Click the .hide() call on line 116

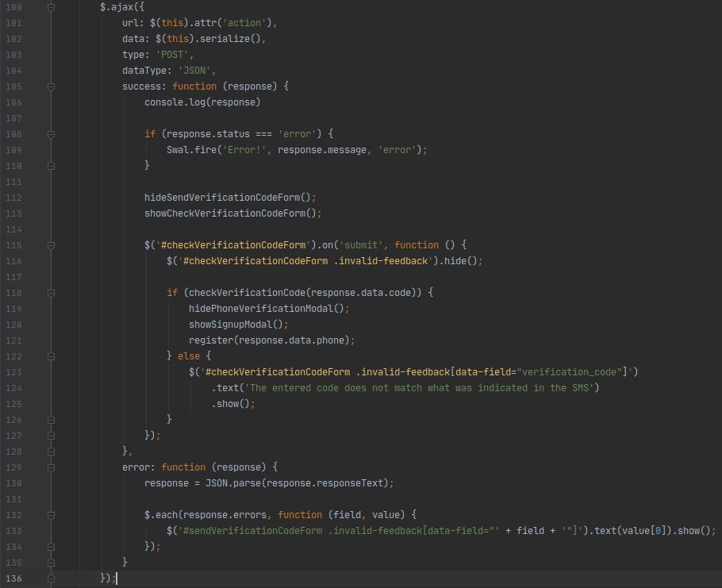(x=460, y=261)
